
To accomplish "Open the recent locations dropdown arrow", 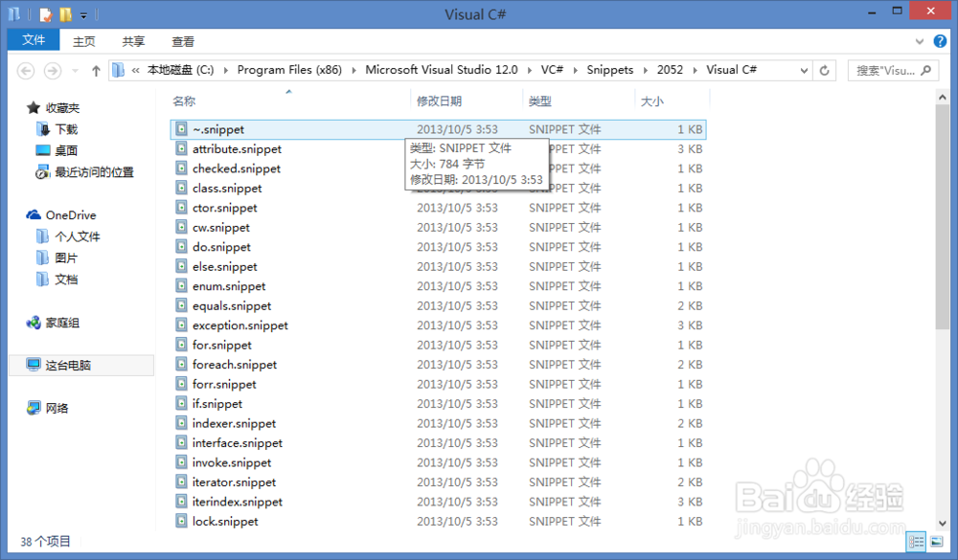I will point(75,71).
